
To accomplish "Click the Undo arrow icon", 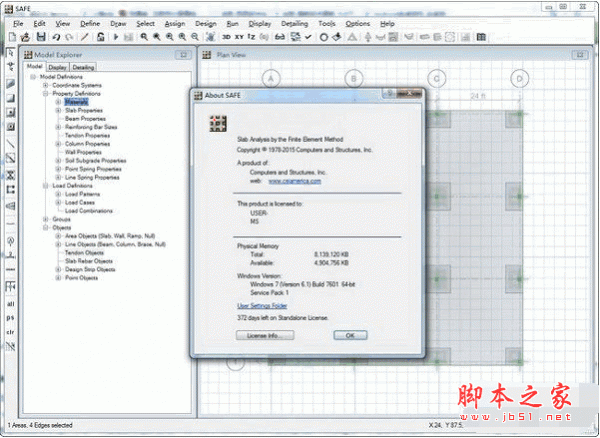I will pyautogui.click(x=57, y=37).
